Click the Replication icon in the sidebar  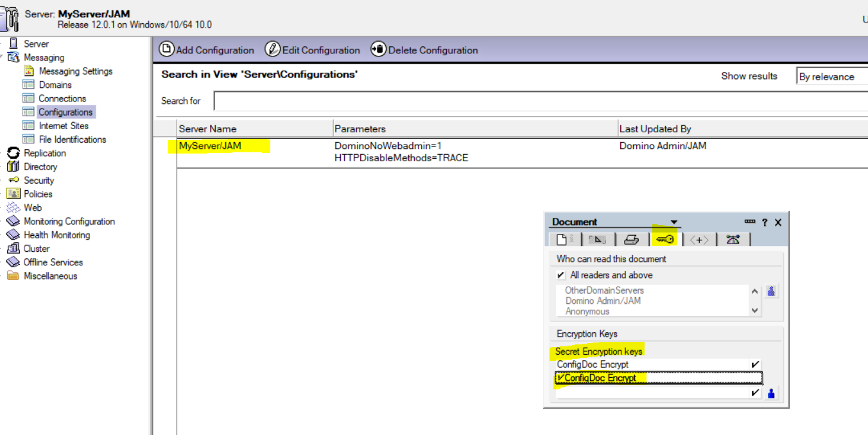pos(13,153)
